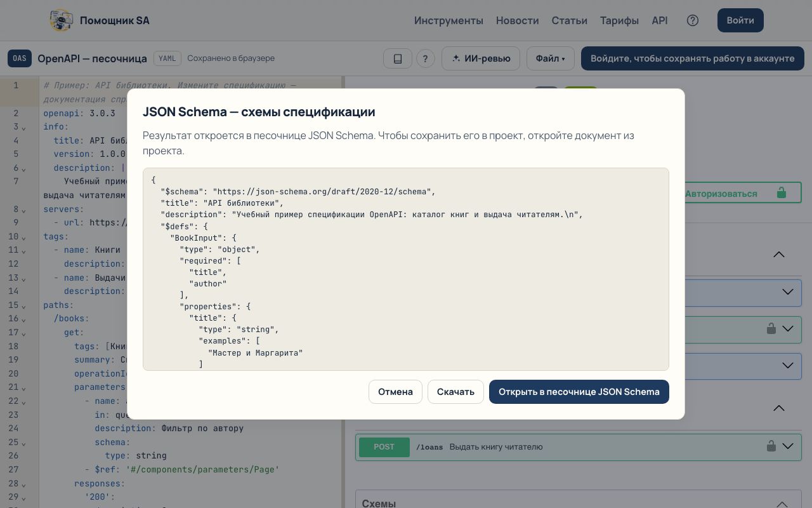Click the lock icon on Авторизоваться button
The height and width of the screenshot is (508, 812).
pos(782,193)
